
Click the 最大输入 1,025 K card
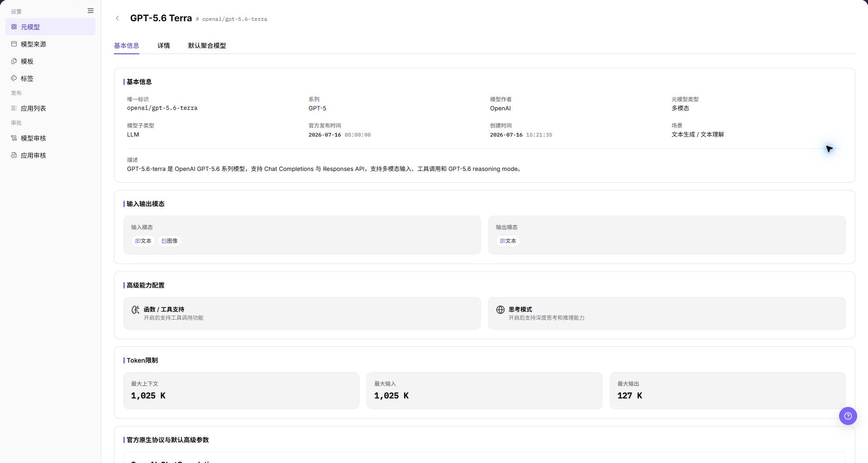485,391
